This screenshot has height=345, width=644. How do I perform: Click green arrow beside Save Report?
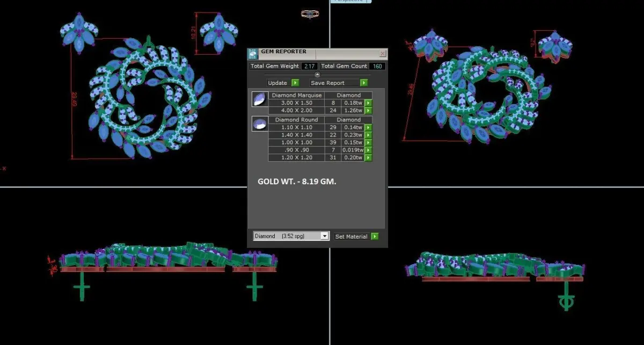364,83
